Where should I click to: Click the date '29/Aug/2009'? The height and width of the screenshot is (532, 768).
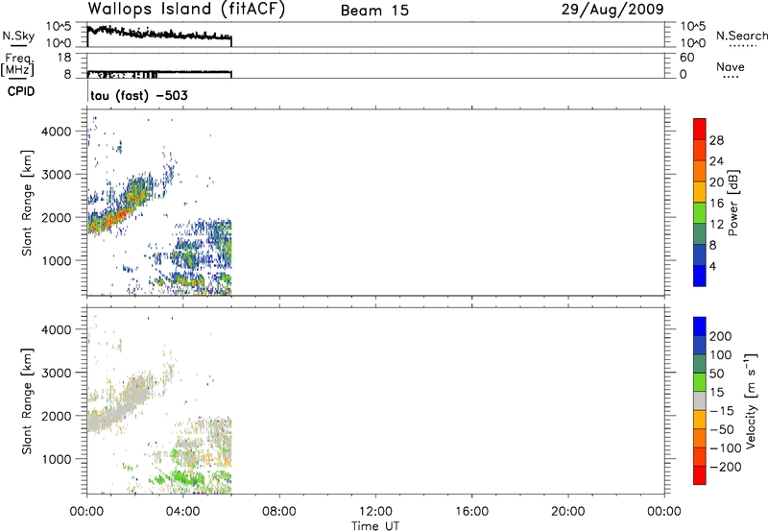(612, 10)
